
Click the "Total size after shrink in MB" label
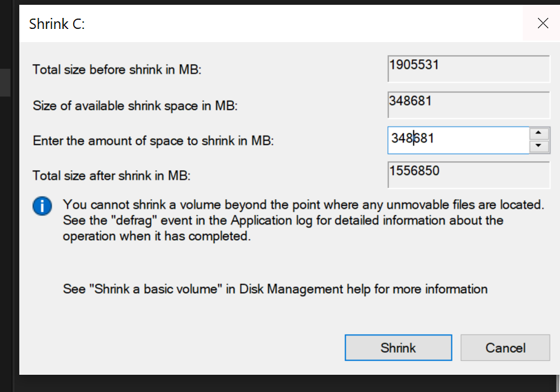(111, 176)
